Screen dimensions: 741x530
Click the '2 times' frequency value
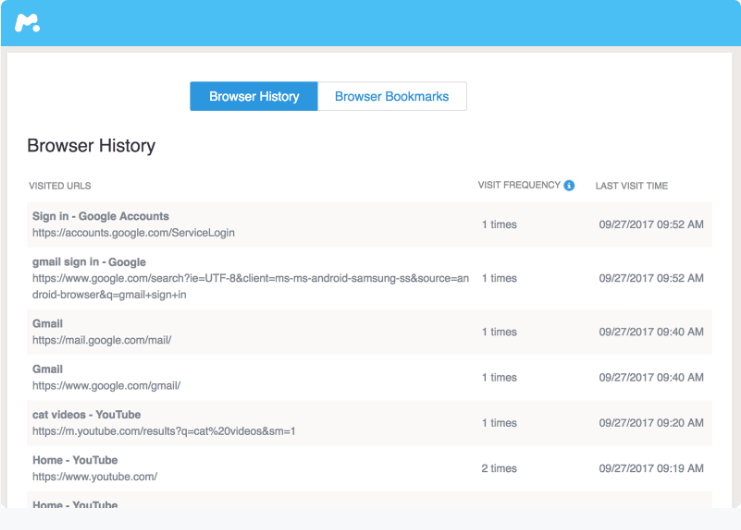click(499, 468)
